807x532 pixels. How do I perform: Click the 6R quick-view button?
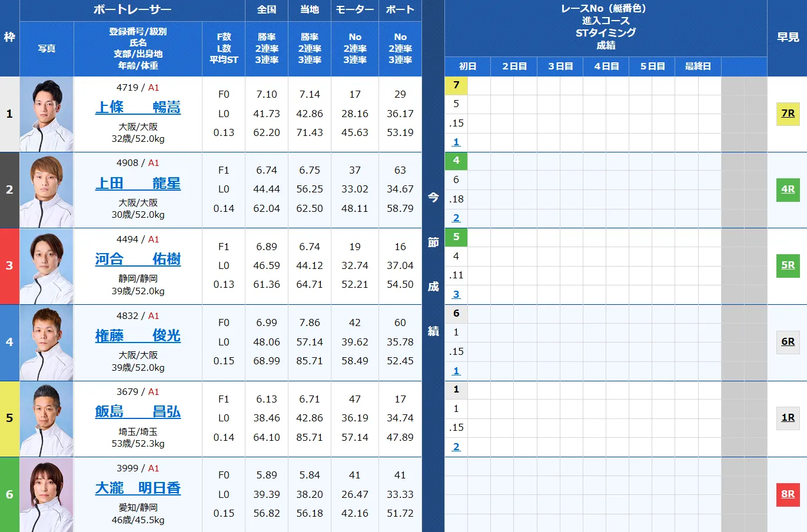(x=788, y=342)
